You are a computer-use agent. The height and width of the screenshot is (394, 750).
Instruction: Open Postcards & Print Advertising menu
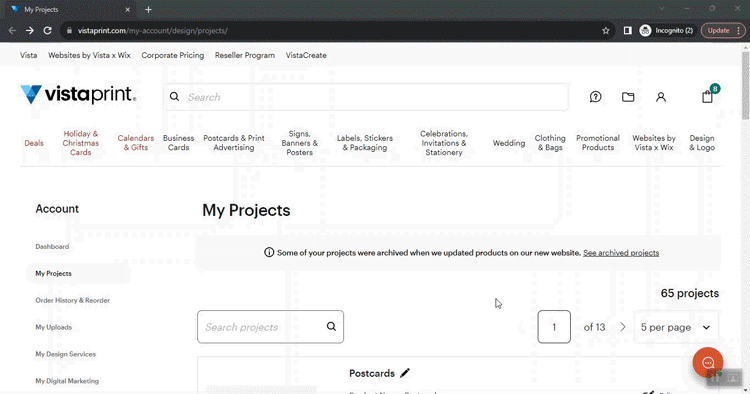click(234, 143)
